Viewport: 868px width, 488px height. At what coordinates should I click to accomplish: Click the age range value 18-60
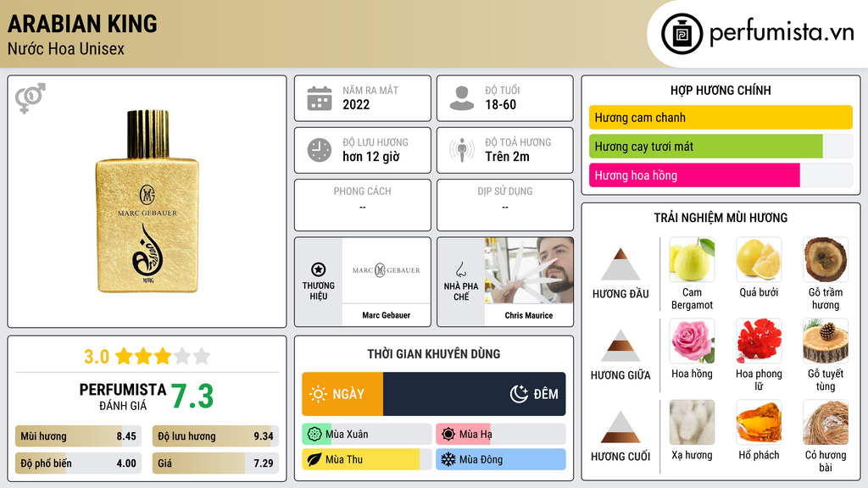coord(500,104)
